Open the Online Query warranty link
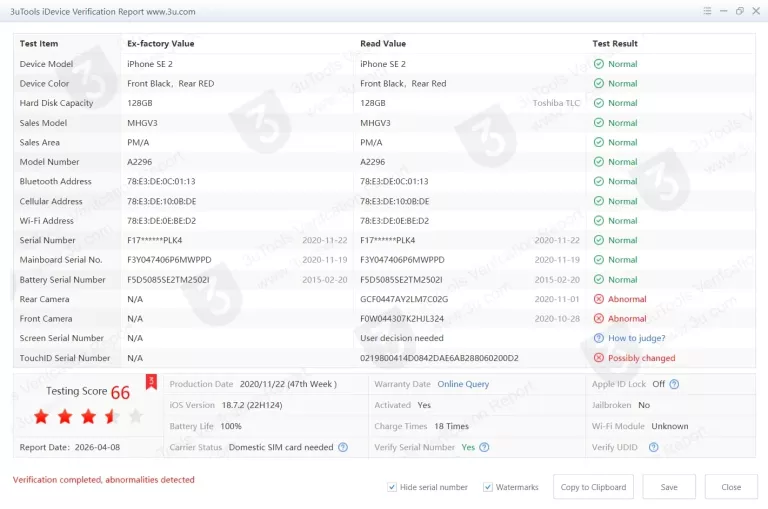This screenshot has height=509, width=768. point(463,384)
